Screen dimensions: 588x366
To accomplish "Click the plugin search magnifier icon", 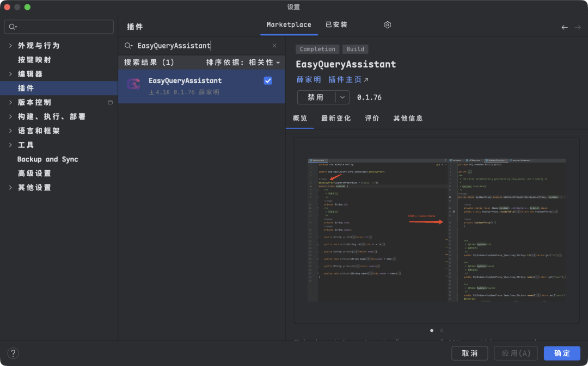I will pos(128,46).
